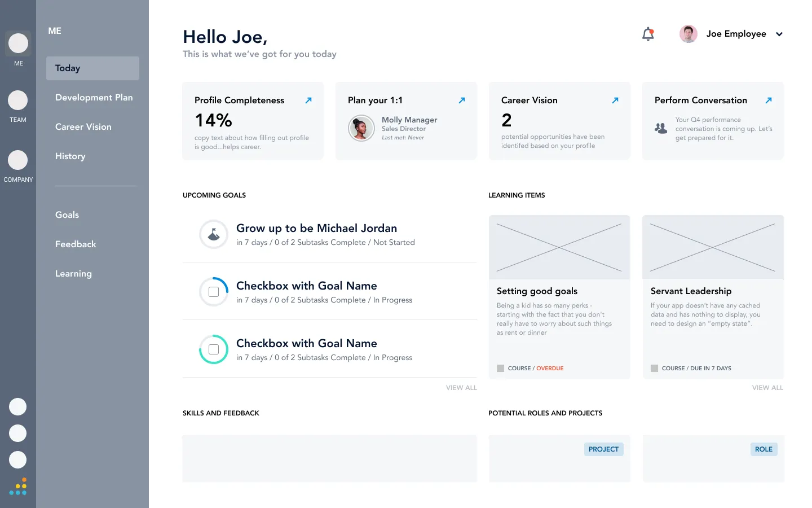Click Molly Manager's avatar photo

point(361,128)
